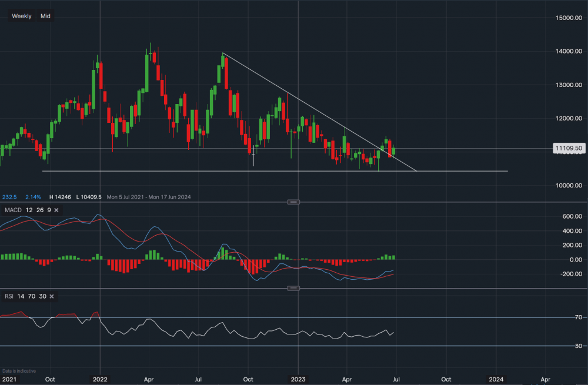The width and height of the screenshot is (588, 385).
Task: Click the MACD indicator label
Action: point(13,210)
